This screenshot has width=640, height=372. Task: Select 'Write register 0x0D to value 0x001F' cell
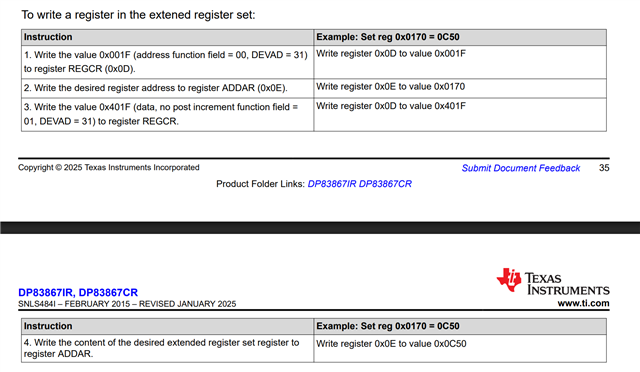460,62
